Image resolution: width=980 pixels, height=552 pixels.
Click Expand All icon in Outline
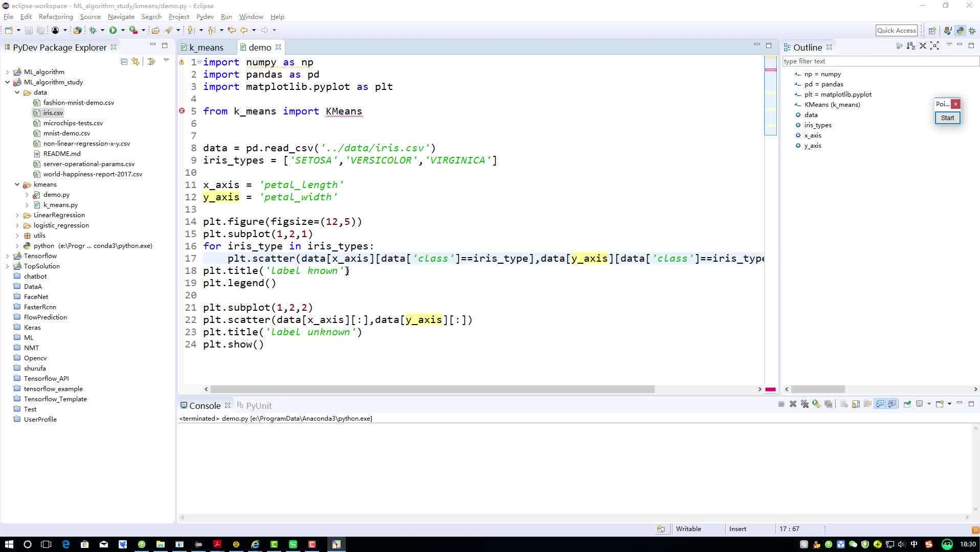pyautogui.click(x=934, y=46)
